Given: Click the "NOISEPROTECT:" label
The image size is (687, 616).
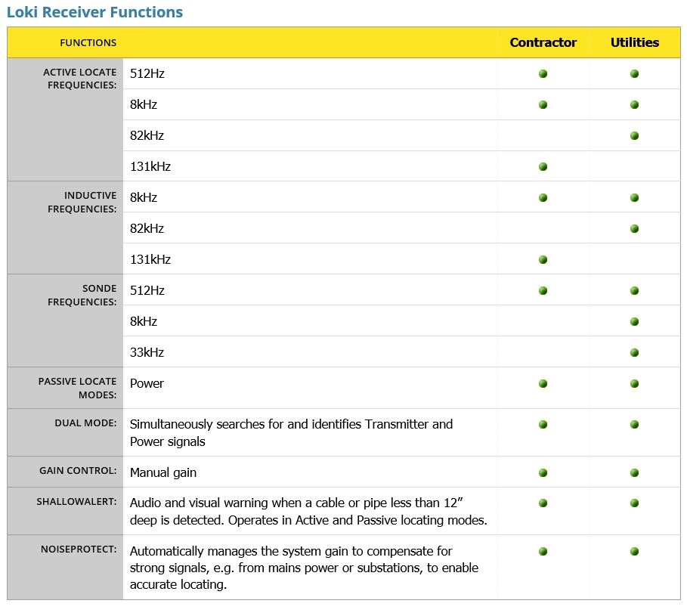Looking at the screenshot, I should pos(79,549).
